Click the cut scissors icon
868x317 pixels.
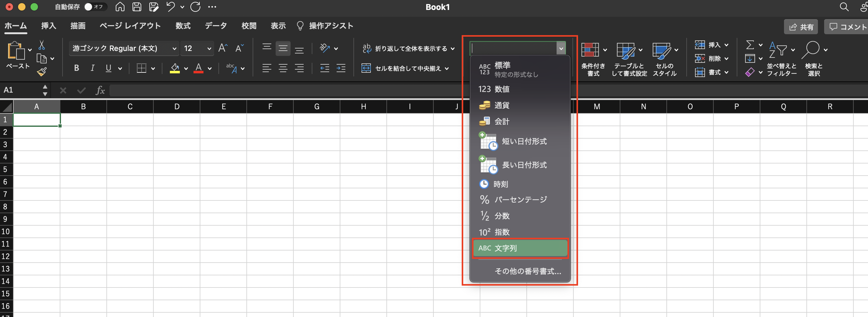tap(42, 45)
